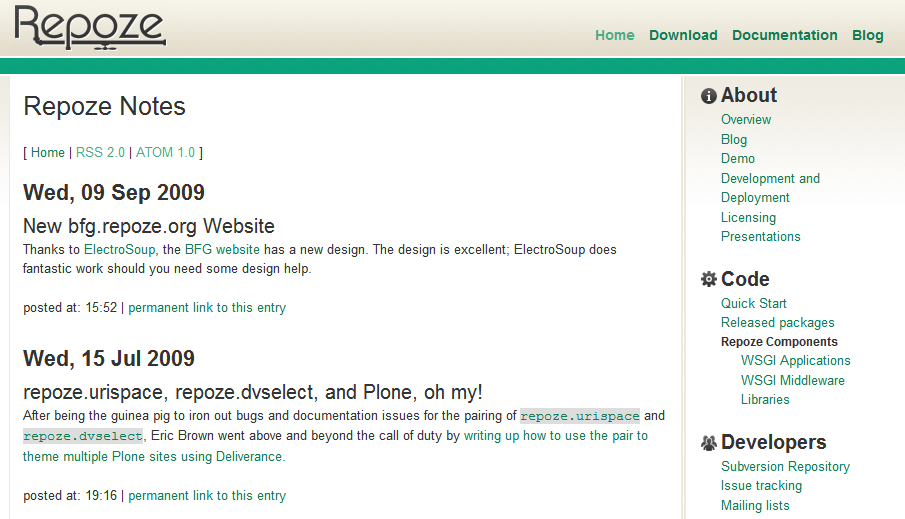Viewport: 905px width, 519px height.
Task: Open the Presentations sidebar link
Action: point(761,237)
